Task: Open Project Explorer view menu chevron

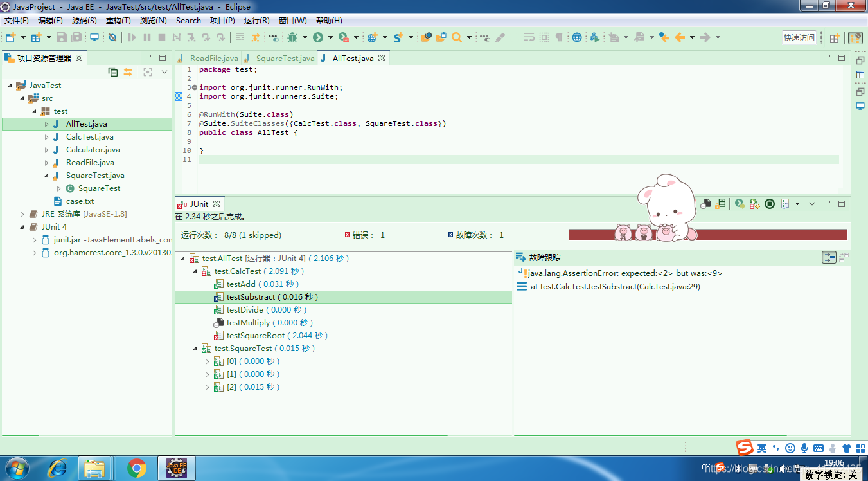Action: pyautogui.click(x=164, y=72)
